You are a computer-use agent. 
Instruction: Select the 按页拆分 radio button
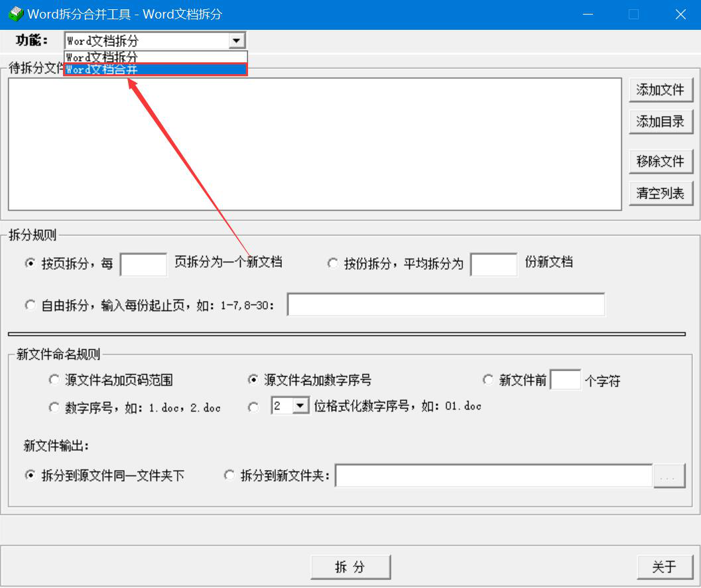pyautogui.click(x=30, y=263)
